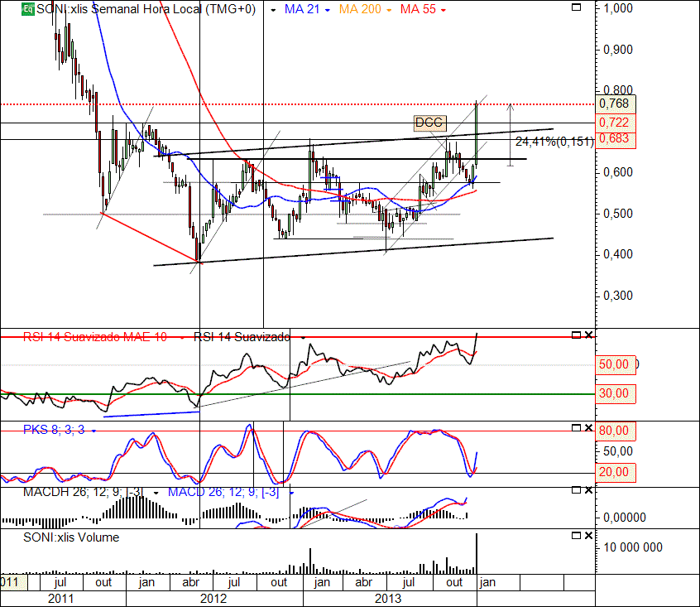Click the MACDH 26; 12; 9; [-3] label
The width and height of the screenshot is (700, 607).
[x=84, y=492]
